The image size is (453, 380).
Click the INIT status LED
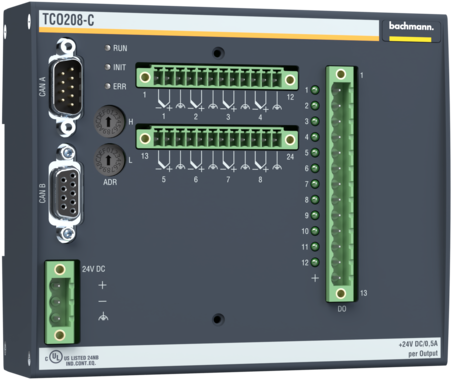click(107, 67)
